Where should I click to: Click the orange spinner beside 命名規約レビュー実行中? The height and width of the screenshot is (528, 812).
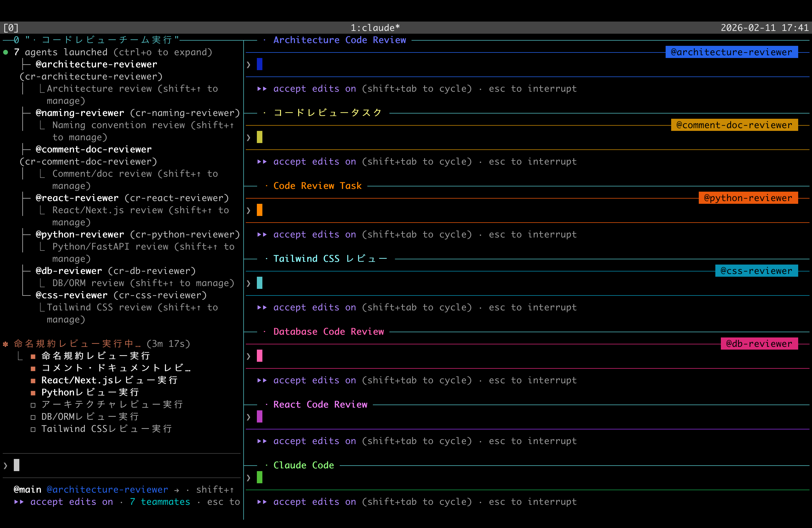pyautogui.click(x=6, y=344)
